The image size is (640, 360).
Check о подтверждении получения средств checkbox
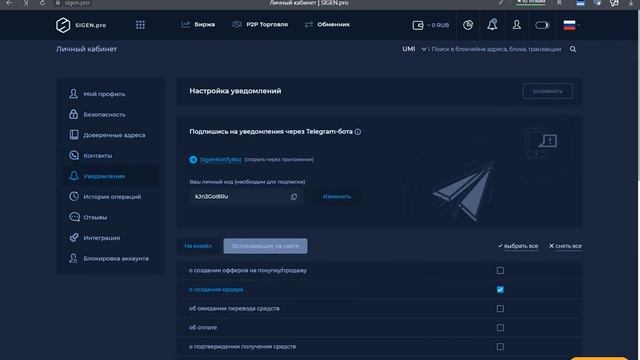500,347
